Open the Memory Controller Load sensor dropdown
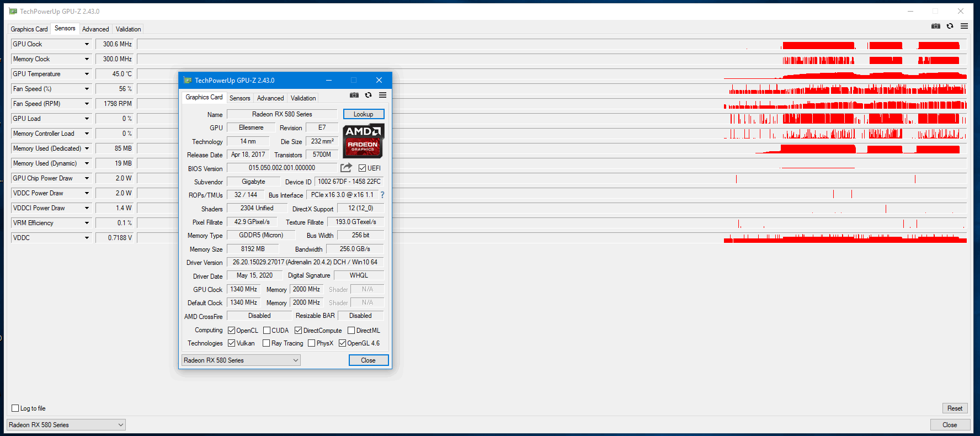The image size is (980, 436). click(87, 134)
